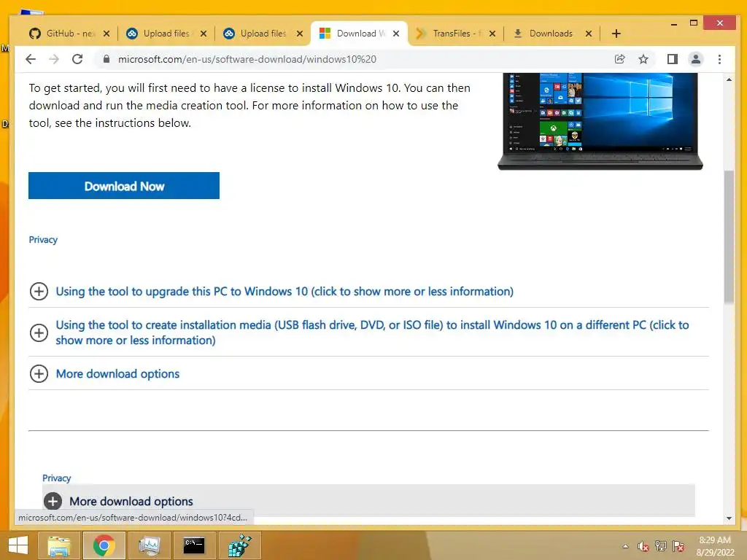The image size is (747, 560).
Task: Click the Chrome taskbar icon
Action: tap(104, 545)
